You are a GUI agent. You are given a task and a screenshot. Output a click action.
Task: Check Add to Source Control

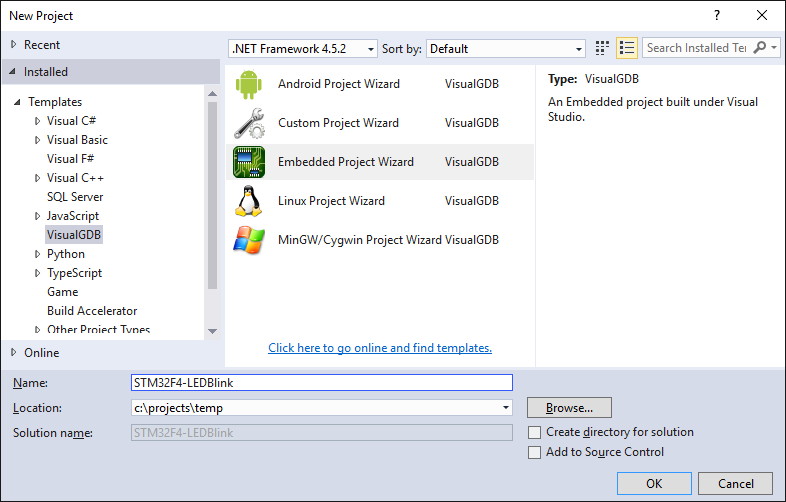click(536, 452)
